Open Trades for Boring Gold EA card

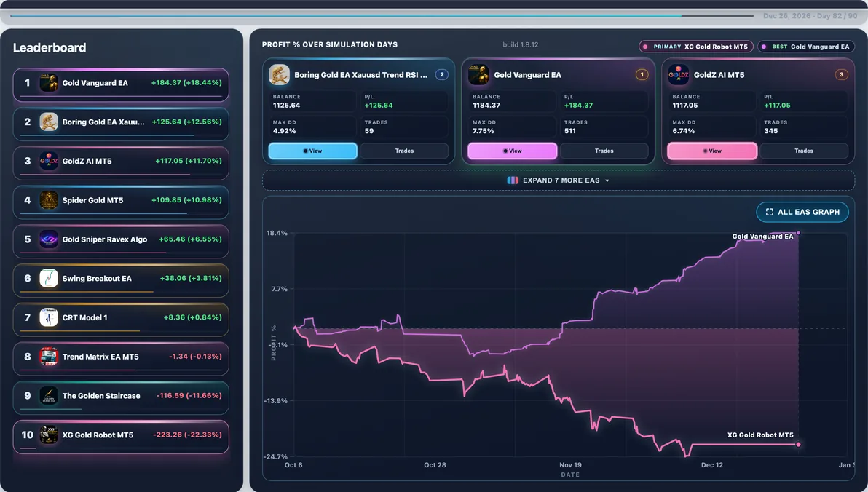click(x=404, y=151)
